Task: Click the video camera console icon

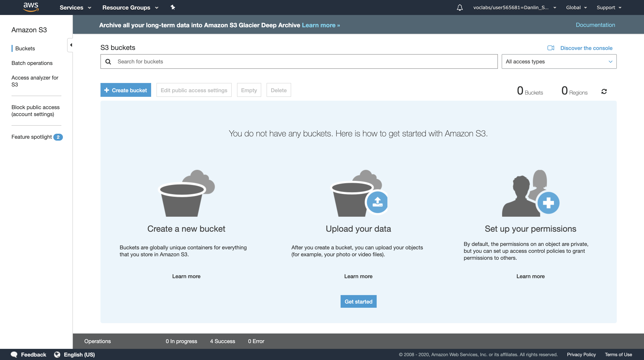Action: point(550,48)
